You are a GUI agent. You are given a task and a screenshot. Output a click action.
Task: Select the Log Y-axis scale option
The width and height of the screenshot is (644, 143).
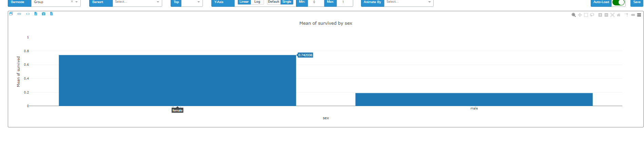pos(257,2)
